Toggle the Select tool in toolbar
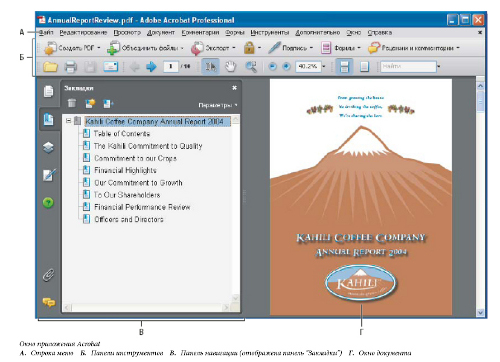This screenshot has width=500, height=362. (x=211, y=67)
